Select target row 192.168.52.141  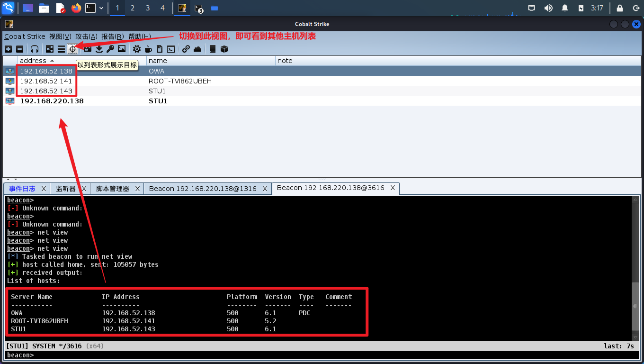322,81
